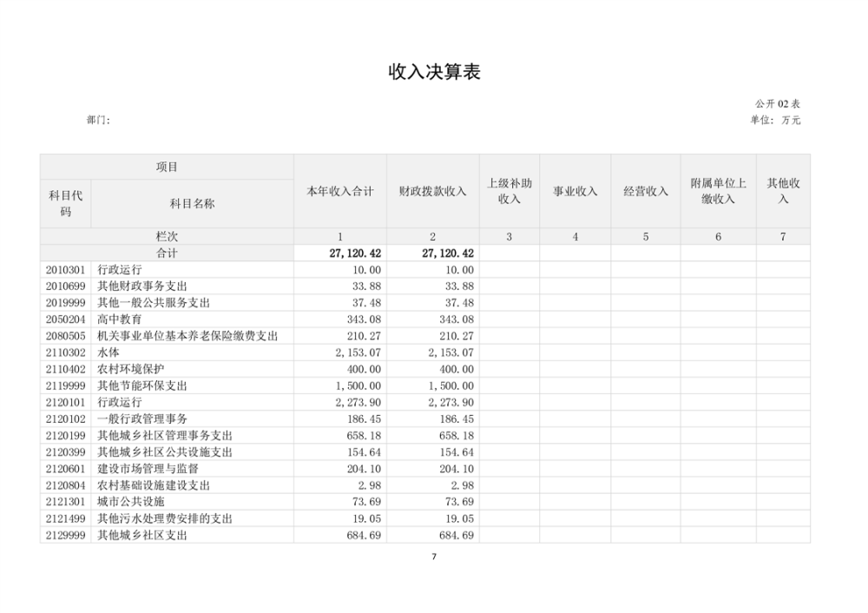The height and width of the screenshot is (613, 868).
Task: Click the 附属单位上缴收入 column header
Action: [x=718, y=191]
